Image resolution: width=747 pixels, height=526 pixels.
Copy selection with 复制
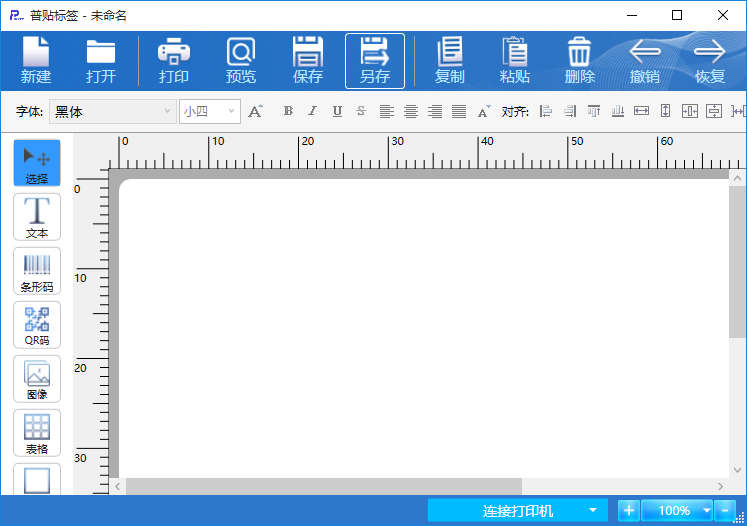point(449,61)
